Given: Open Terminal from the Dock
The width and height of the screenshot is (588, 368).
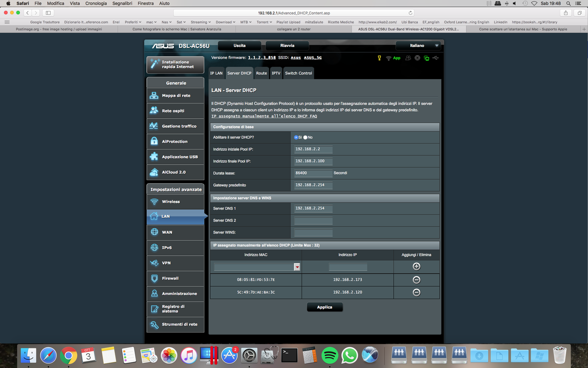Looking at the screenshot, I should [x=289, y=355].
